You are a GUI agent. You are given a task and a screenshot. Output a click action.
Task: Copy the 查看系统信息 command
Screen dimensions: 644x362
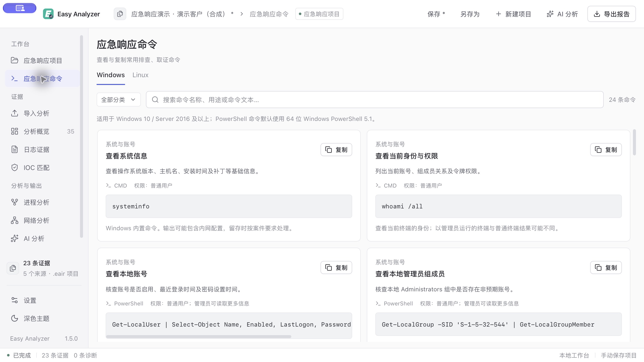(336, 150)
